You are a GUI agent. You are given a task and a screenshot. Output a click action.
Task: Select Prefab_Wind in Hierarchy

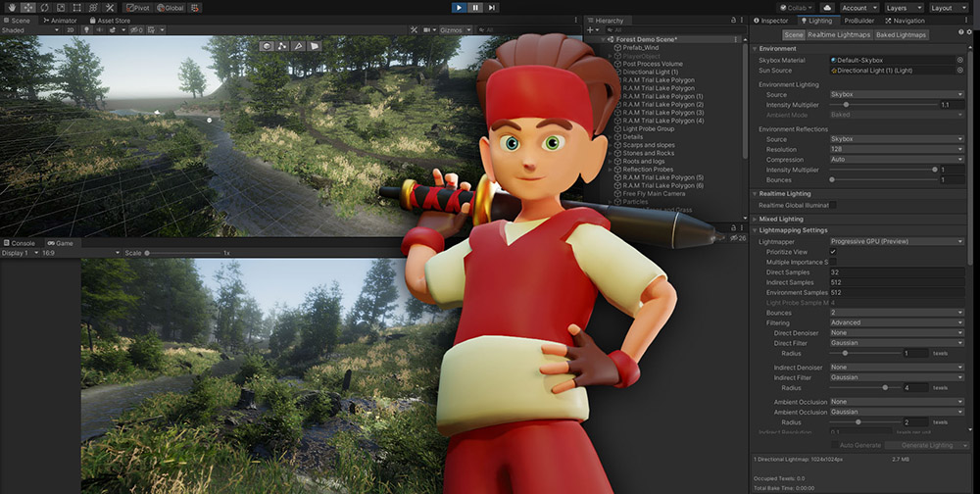(x=641, y=47)
